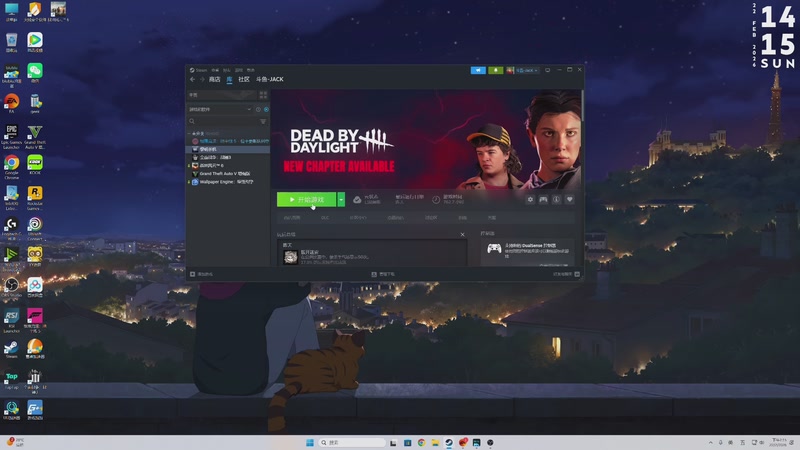Click the library search field
The height and width of the screenshot is (450, 800).
[223, 121]
